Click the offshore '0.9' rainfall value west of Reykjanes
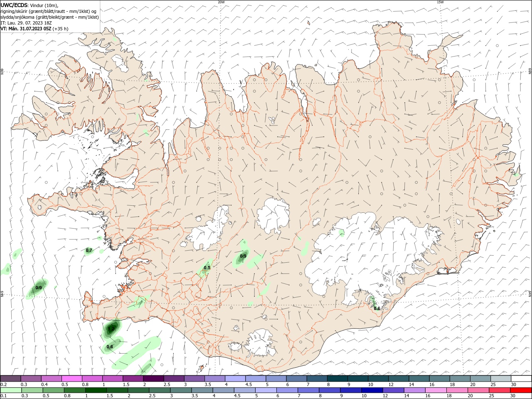532x399 pixels. click(x=39, y=288)
